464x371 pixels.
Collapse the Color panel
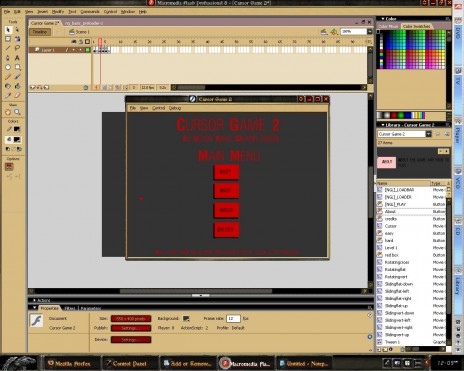(383, 19)
